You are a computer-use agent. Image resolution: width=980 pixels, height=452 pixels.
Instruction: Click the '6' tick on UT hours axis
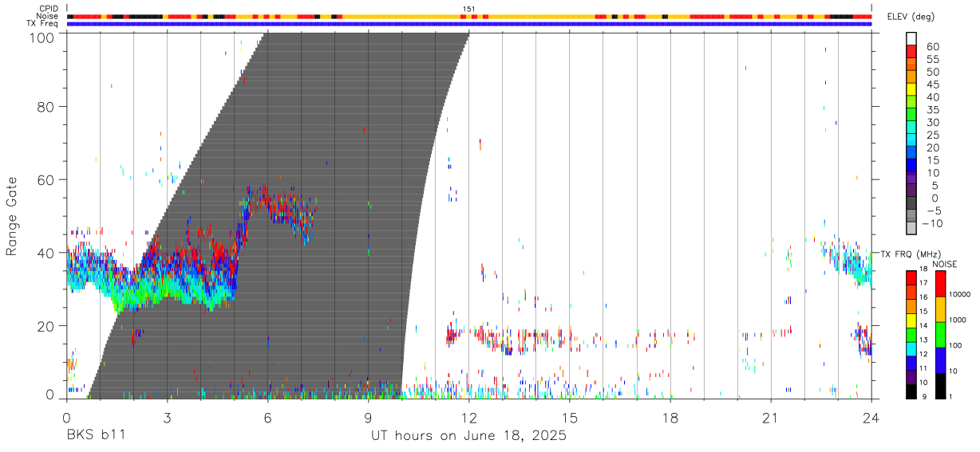click(267, 418)
